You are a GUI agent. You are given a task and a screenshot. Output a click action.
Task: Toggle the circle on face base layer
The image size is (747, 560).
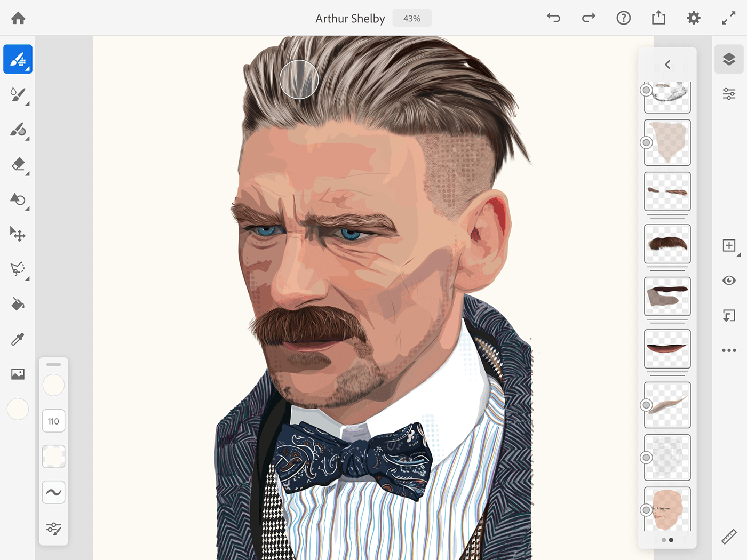point(646,510)
